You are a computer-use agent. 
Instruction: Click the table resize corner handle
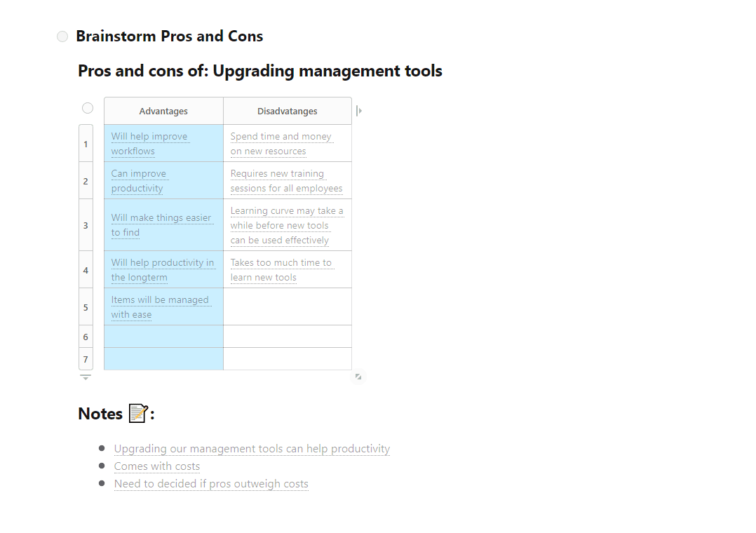358,377
